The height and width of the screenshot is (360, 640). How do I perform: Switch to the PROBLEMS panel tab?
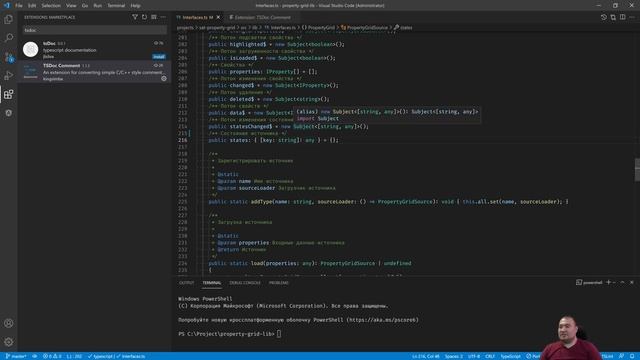278,282
